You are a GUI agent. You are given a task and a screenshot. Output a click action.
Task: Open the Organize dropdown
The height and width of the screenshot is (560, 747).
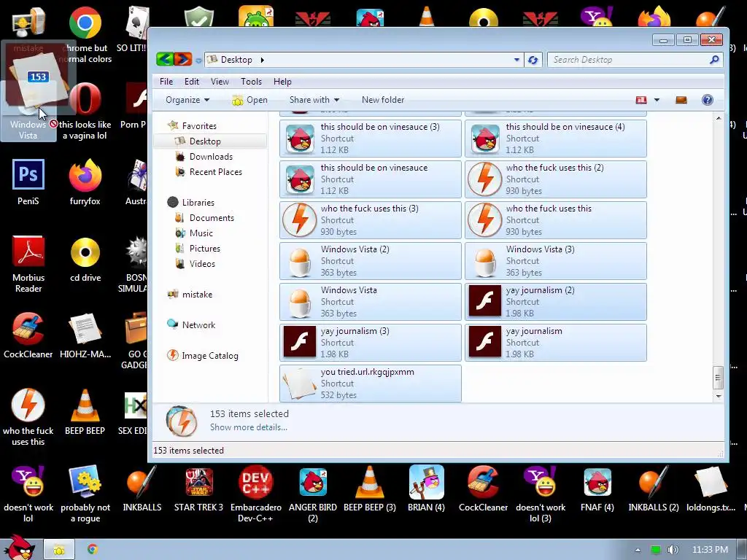pos(187,99)
